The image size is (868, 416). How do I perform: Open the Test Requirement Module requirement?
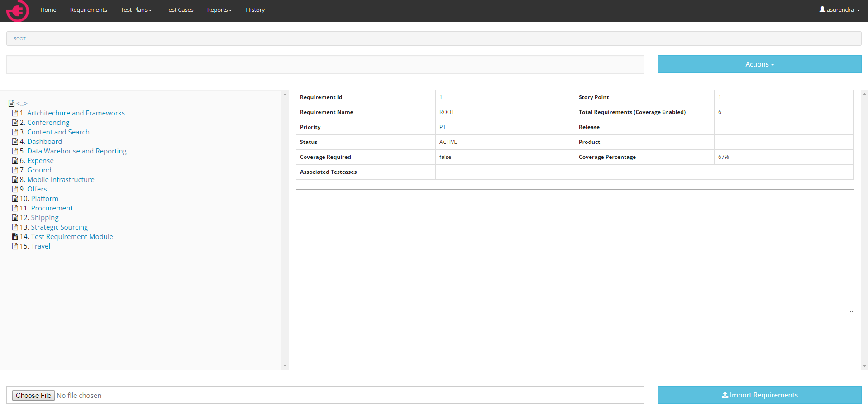click(72, 237)
